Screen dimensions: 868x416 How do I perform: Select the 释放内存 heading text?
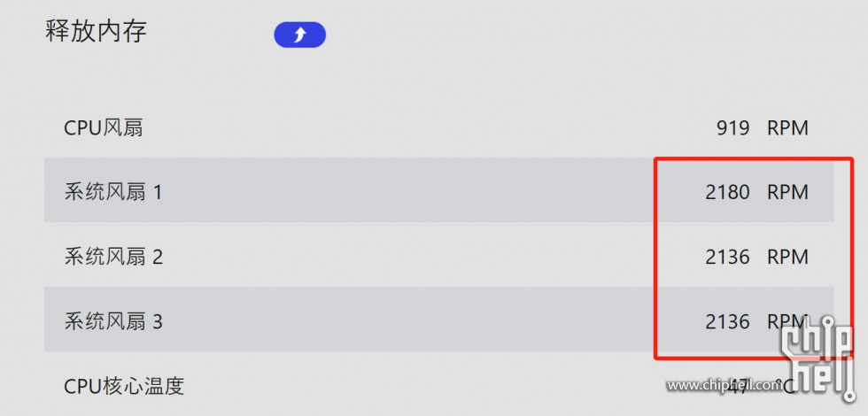(x=96, y=31)
